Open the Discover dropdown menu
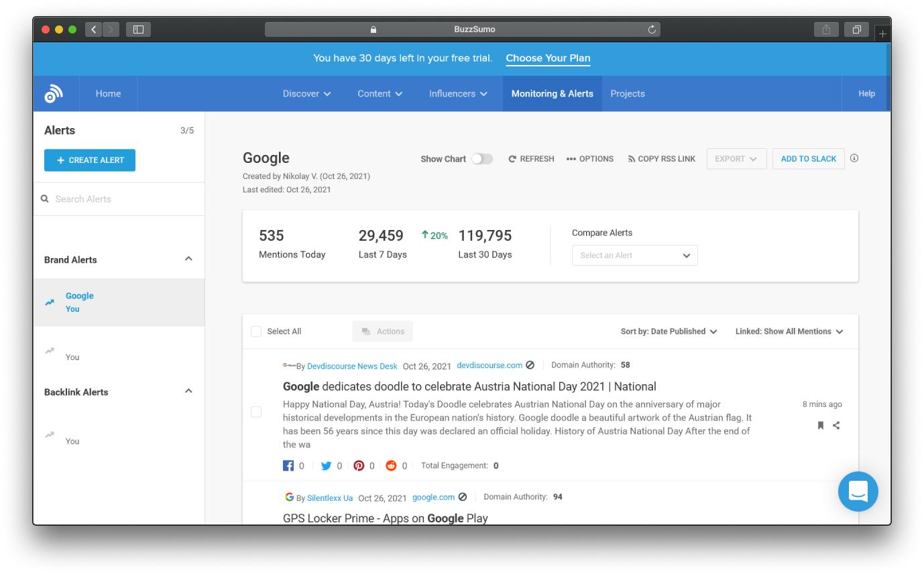924x574 pixels. point(307,94)
